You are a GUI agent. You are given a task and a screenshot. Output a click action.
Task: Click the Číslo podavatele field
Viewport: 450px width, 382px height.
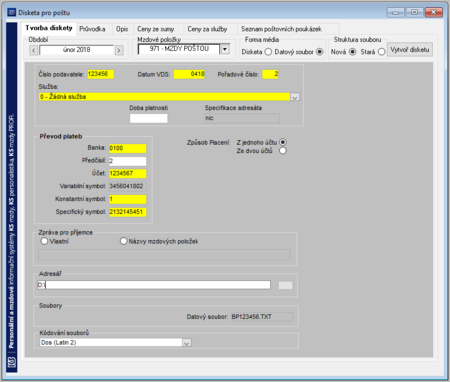tap(101, 74)
